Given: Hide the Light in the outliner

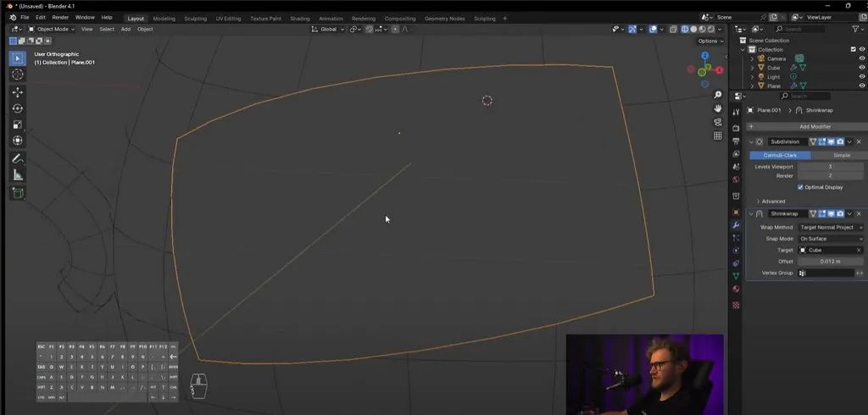Looking at the screenshot, I should [862, 77].
